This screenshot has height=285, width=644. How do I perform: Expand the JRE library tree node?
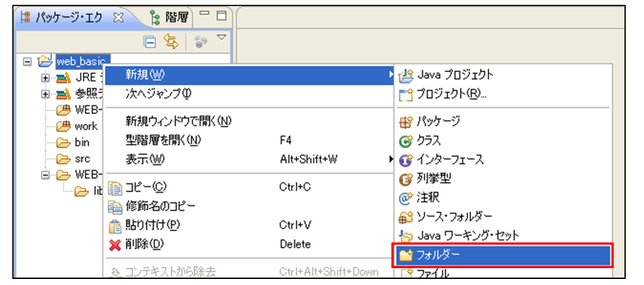tap(46, 77)
